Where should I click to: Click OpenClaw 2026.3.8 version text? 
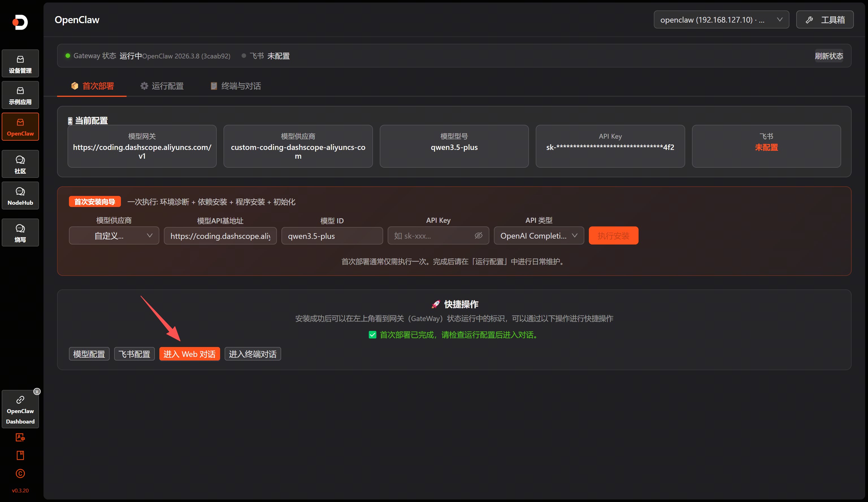(186, 56)
